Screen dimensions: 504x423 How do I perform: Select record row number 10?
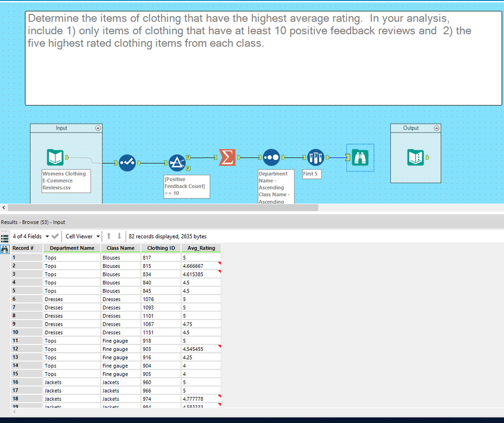[x=27, y=332]
